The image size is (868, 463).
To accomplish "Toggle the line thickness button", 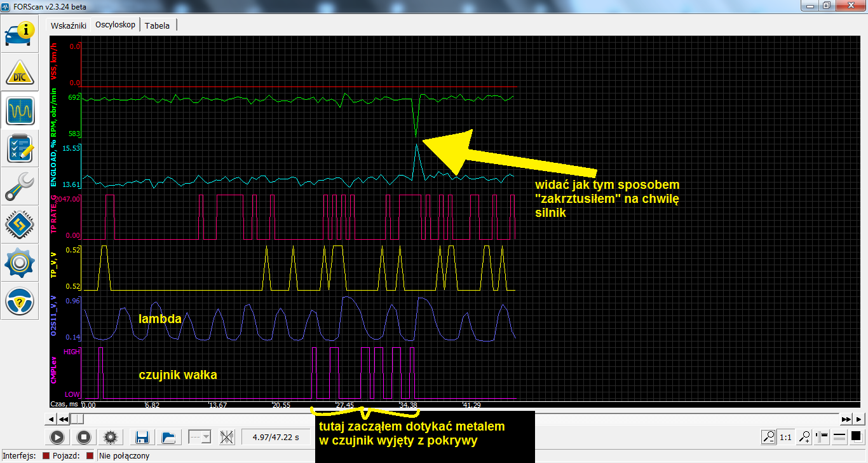I will tap(839, 437).
